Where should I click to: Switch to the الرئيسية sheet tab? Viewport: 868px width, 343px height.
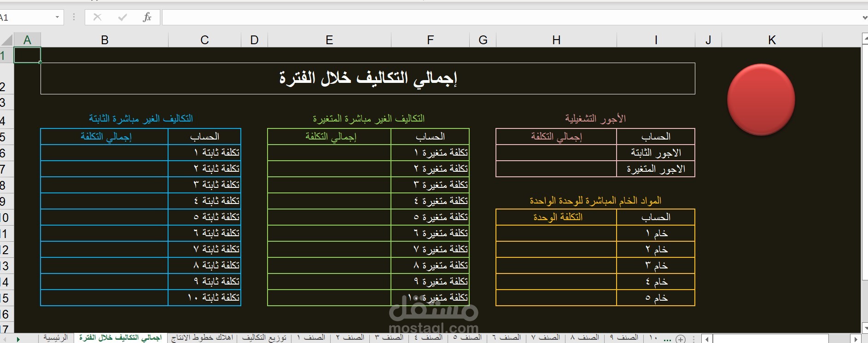click(x=56, y=338)
